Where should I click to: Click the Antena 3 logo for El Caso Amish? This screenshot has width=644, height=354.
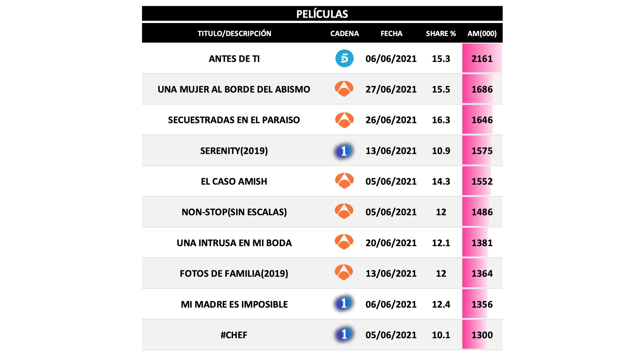344,181
